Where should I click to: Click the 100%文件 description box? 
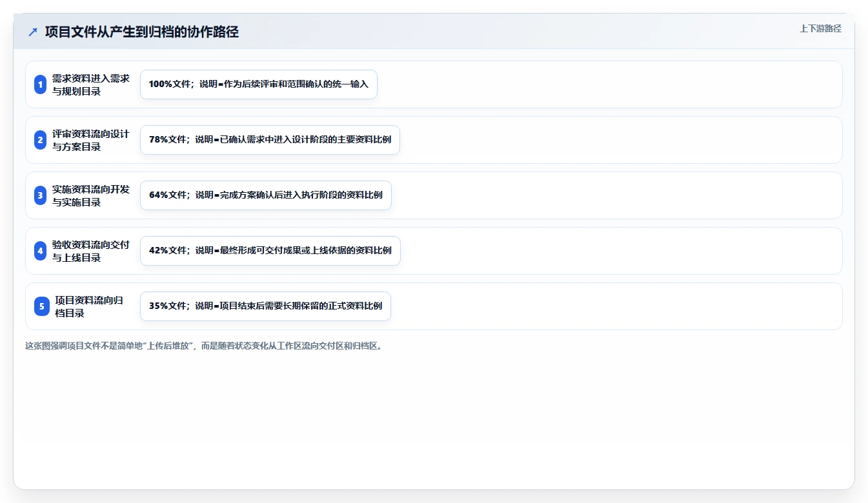pyautogui.click(x=259, y=84)
